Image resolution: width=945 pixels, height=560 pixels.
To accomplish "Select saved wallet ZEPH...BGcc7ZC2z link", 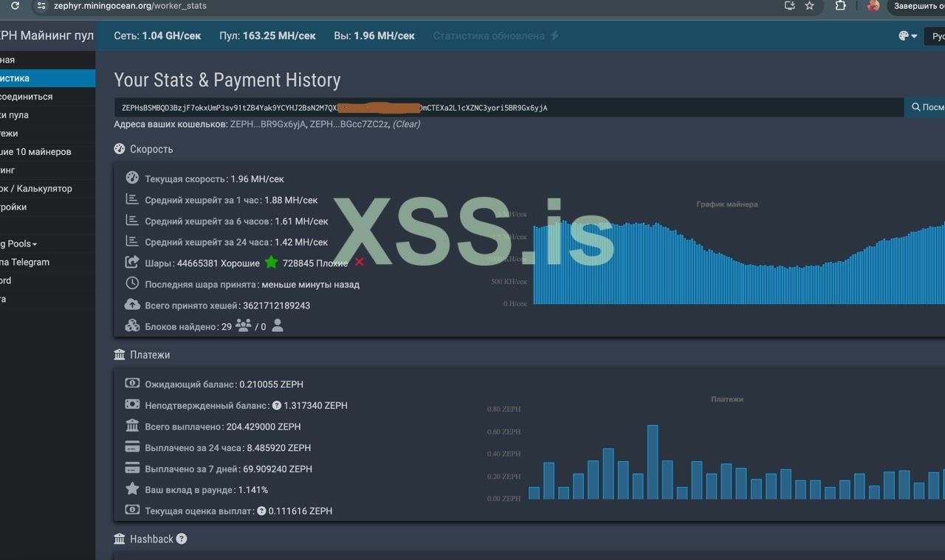I will [348, 124].
